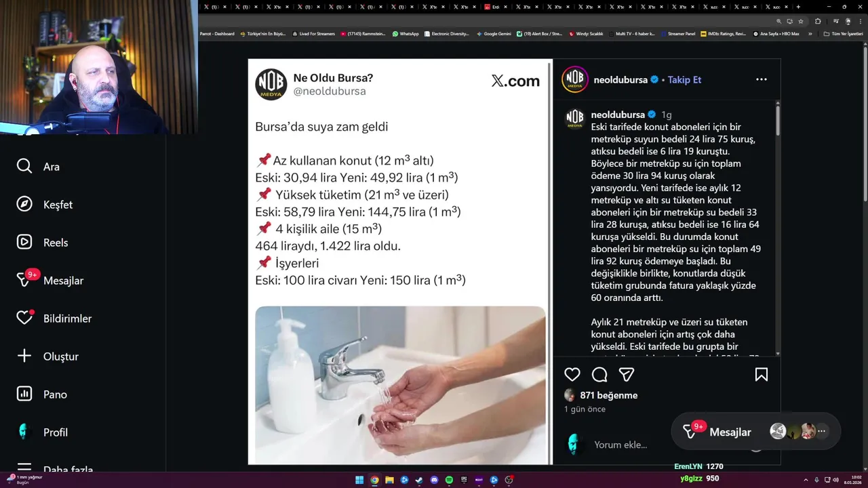Go to Keşfet explore page
Image resolution: width=868 pixels, height=488 pixels.
(x=44, y=205)
